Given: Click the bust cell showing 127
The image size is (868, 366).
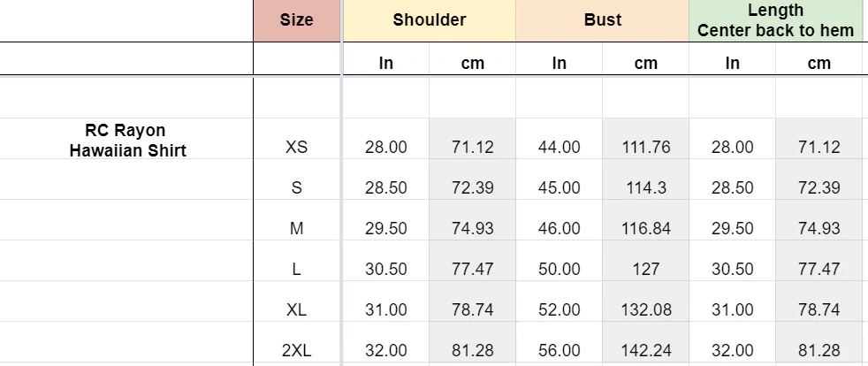Looking at the screenshot, I should click(x=646, y=270).
